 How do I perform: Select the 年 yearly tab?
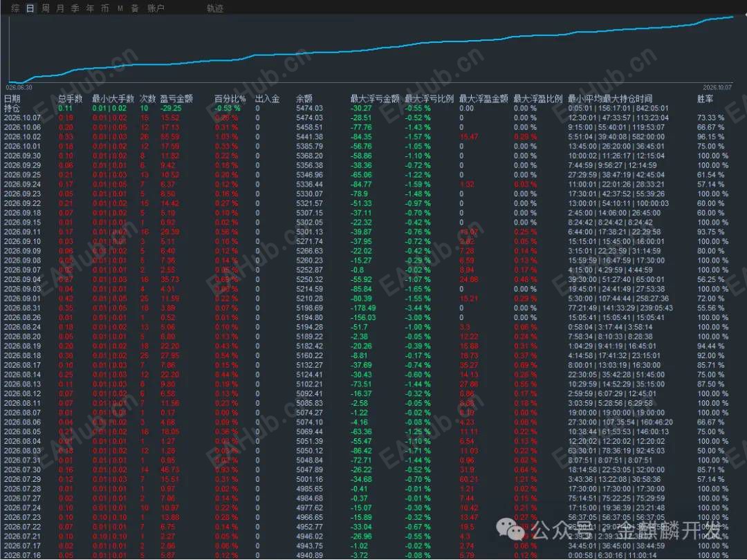point(90,8)
